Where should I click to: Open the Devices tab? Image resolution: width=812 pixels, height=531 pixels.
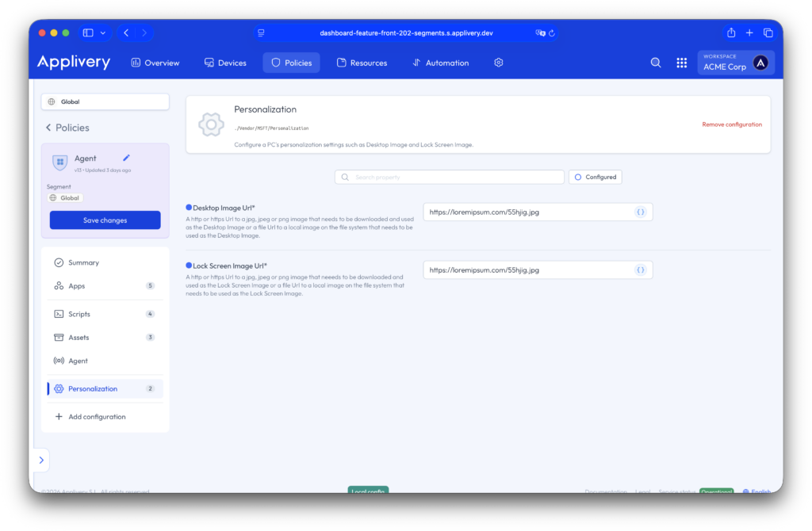225,63
